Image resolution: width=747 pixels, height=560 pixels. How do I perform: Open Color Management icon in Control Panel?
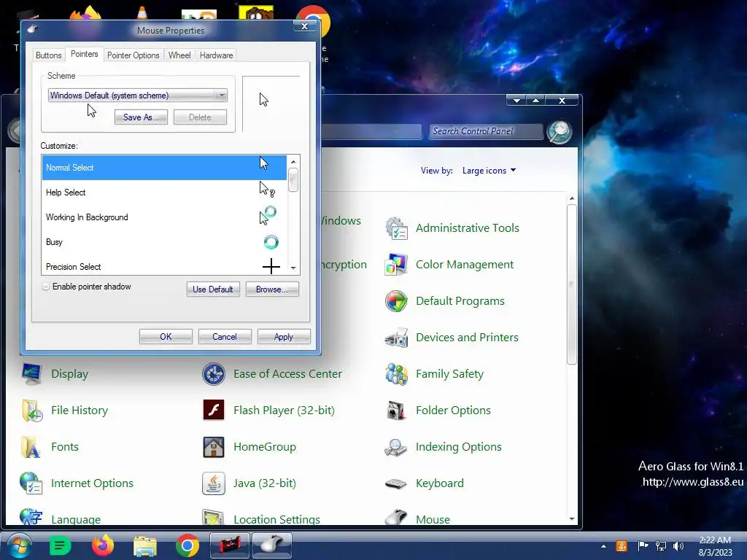click(396, 265)
